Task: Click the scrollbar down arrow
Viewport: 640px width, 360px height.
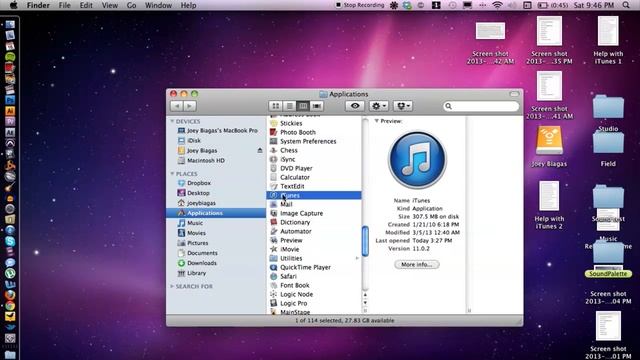Action: point(365,303)
